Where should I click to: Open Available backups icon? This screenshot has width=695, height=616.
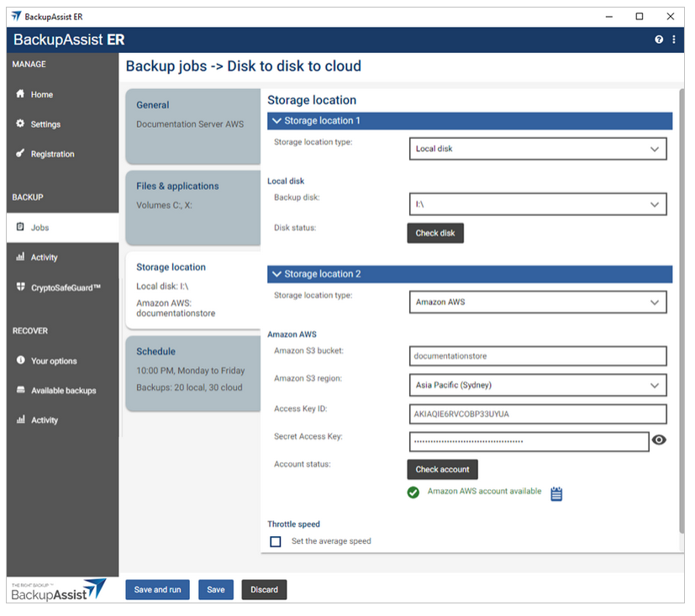(x=20, y=391)
